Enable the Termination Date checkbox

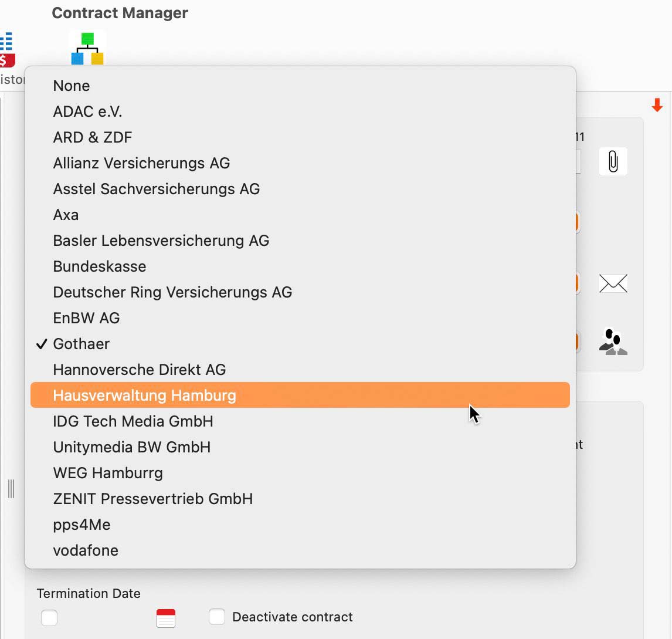click(49, 618)
